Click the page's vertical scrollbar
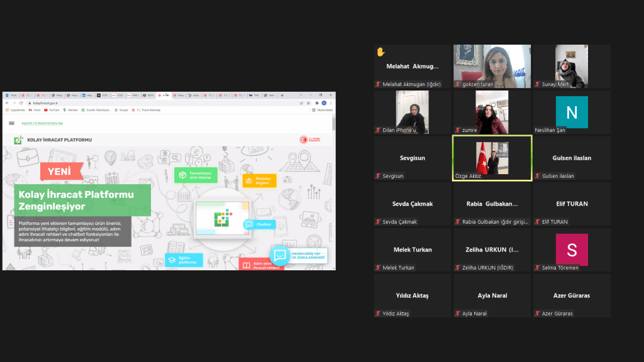 click(333, 123)
